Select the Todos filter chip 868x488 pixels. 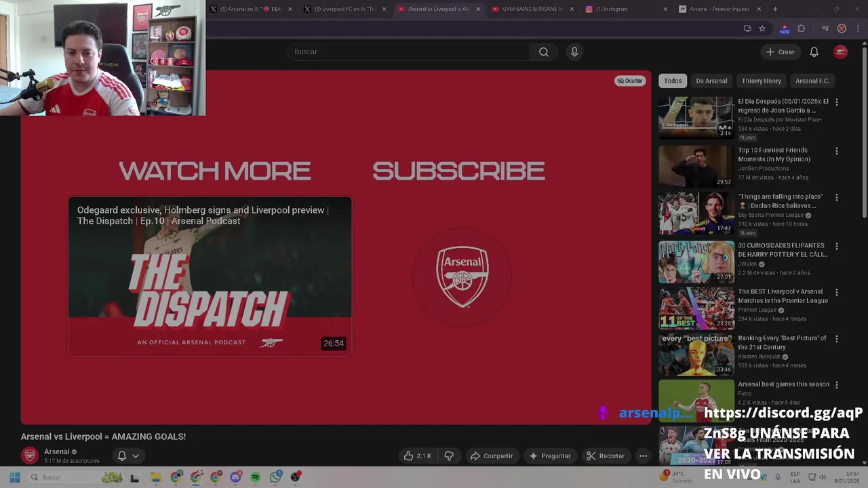[673, 81]
